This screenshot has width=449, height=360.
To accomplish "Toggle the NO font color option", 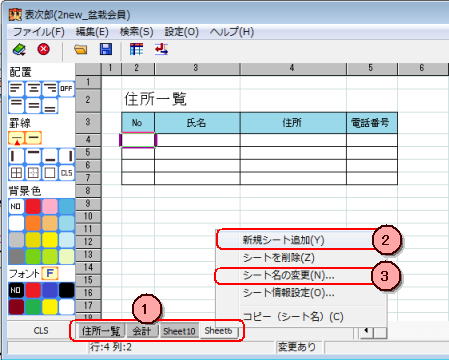I will (16, 290).
